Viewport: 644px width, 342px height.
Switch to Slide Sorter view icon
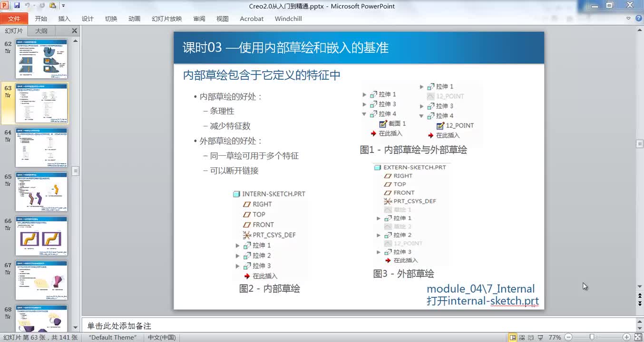click(522, 337)
